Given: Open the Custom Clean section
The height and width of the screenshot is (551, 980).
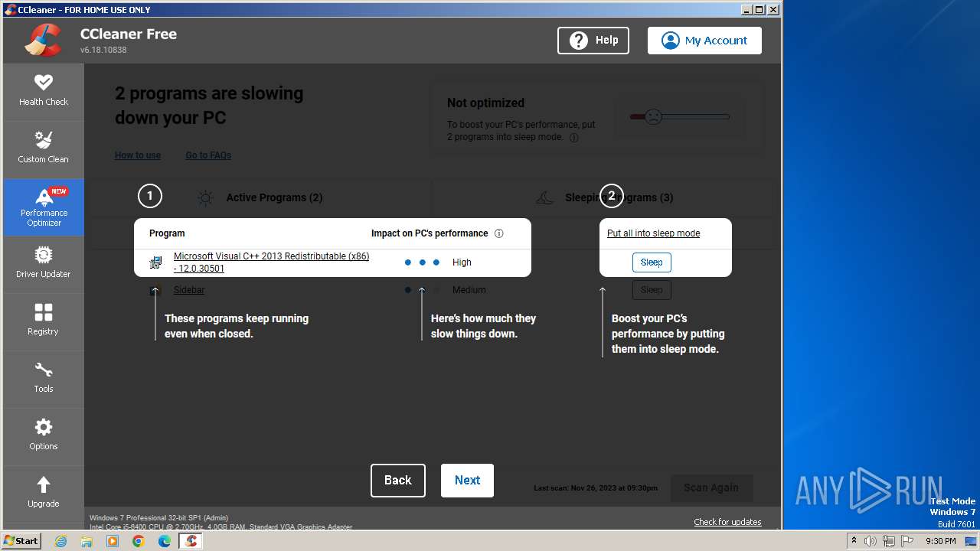Looking at the screenshot, I should (44, 149).
